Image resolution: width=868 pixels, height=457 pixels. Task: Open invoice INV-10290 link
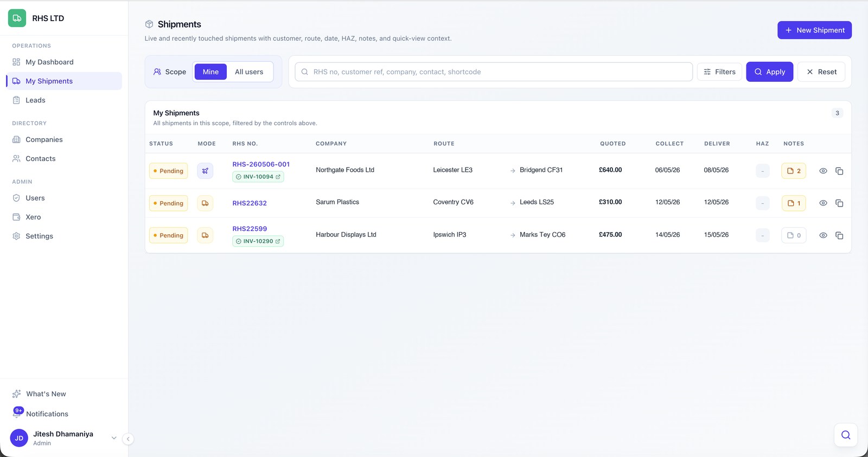coord(258,241)
